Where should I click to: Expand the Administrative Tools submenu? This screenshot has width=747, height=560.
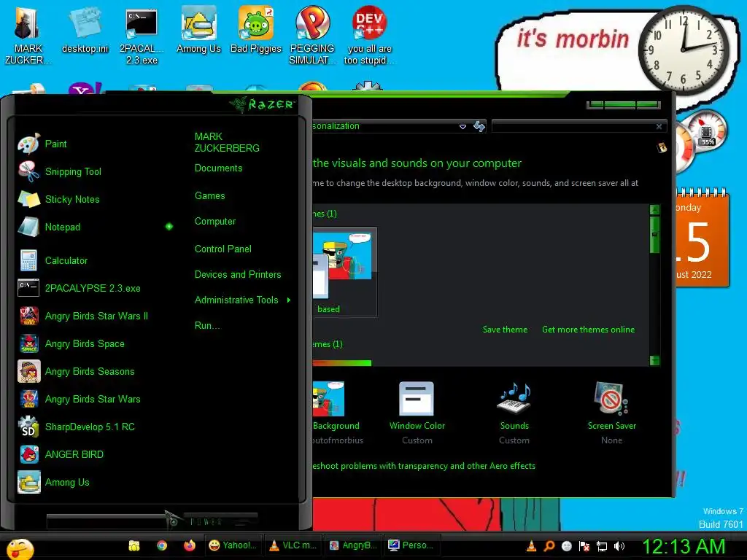click(x=242, y=300)
